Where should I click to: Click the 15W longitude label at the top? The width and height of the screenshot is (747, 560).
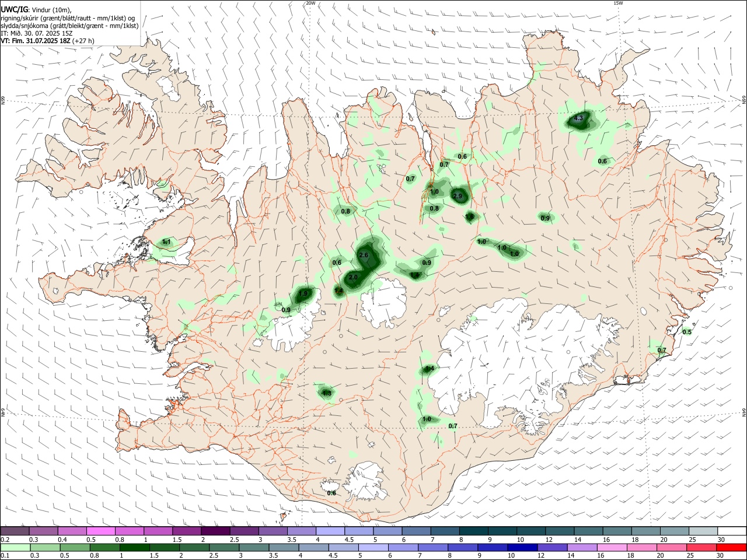(618, 3)
